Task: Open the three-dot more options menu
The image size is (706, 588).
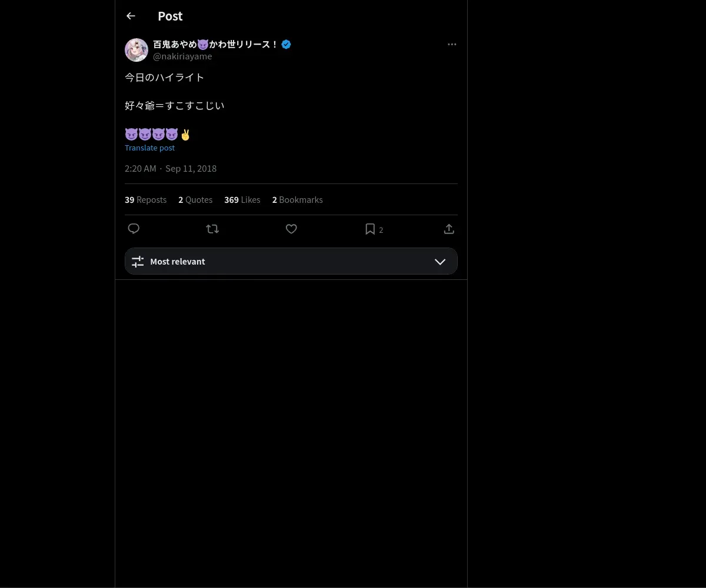Action: [452, 44]
